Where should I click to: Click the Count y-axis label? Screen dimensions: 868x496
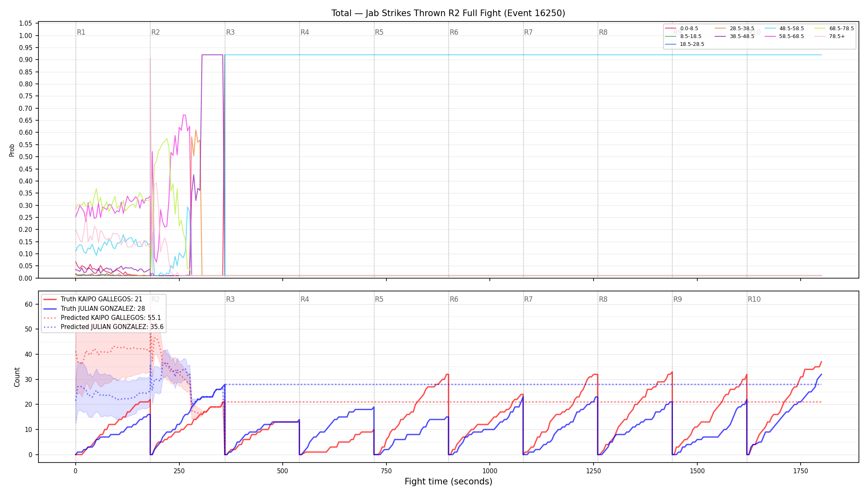(17, 377)
